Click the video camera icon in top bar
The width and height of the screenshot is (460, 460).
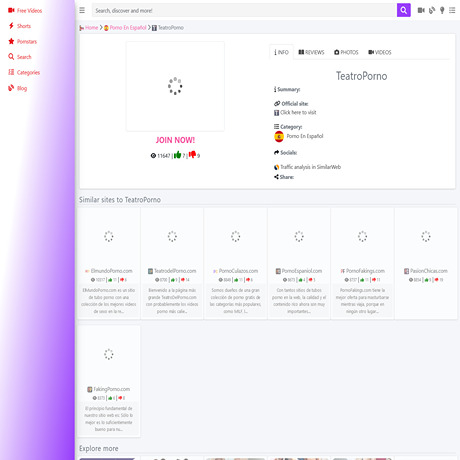[421, 10]
